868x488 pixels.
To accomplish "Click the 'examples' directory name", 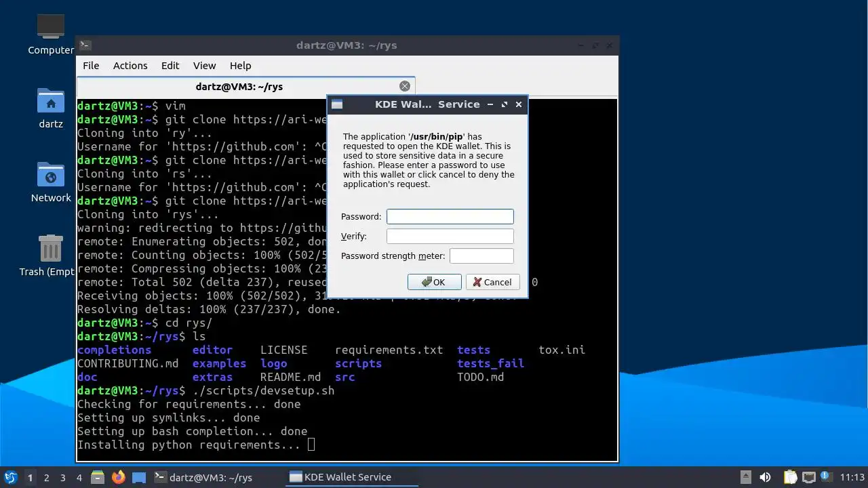I will coord(219,363).
